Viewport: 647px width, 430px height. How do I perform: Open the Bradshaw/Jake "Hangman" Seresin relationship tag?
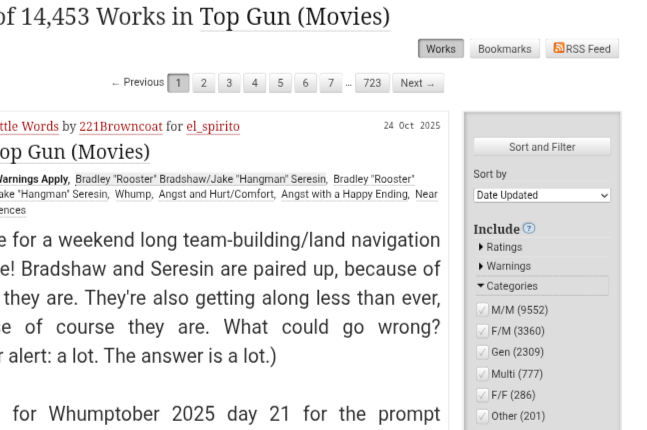tap(201, 179)
